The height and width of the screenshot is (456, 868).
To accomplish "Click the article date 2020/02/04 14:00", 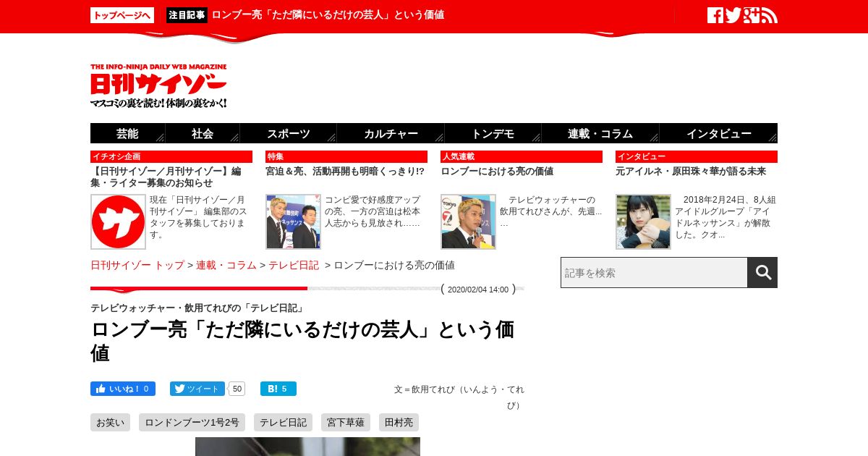I will click(478, 290).
